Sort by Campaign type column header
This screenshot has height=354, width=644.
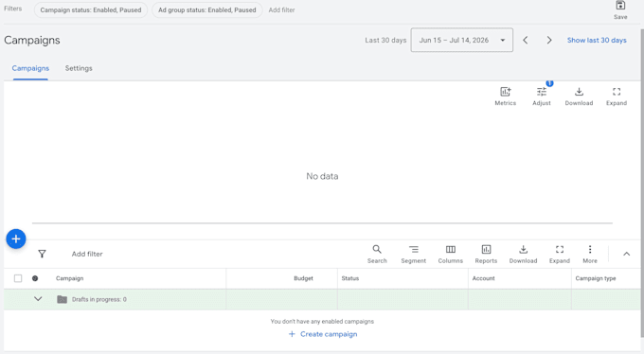tap(596, 278)
